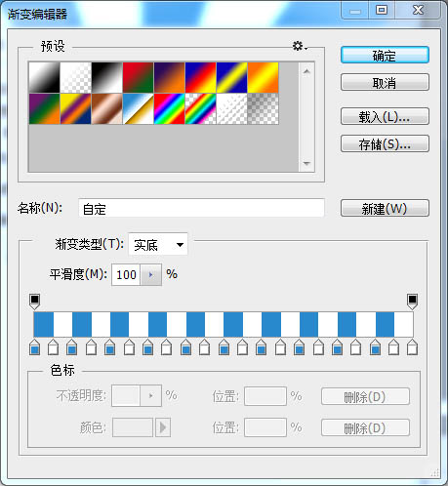Select the red-to-green preset gradient
This screenshot has width=448, height=486.
(138, 77)
